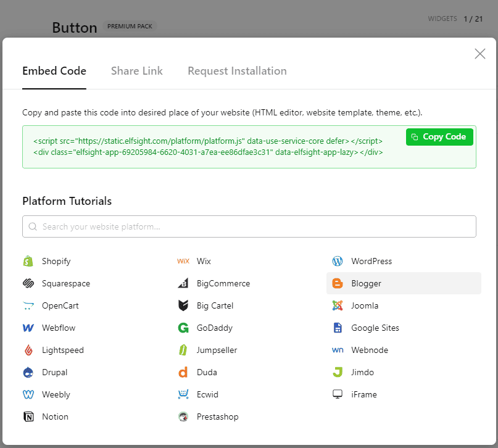This screenshot has height=448, width=498.
Task: Select the Embed Code tab
Action: click(54, 71)
